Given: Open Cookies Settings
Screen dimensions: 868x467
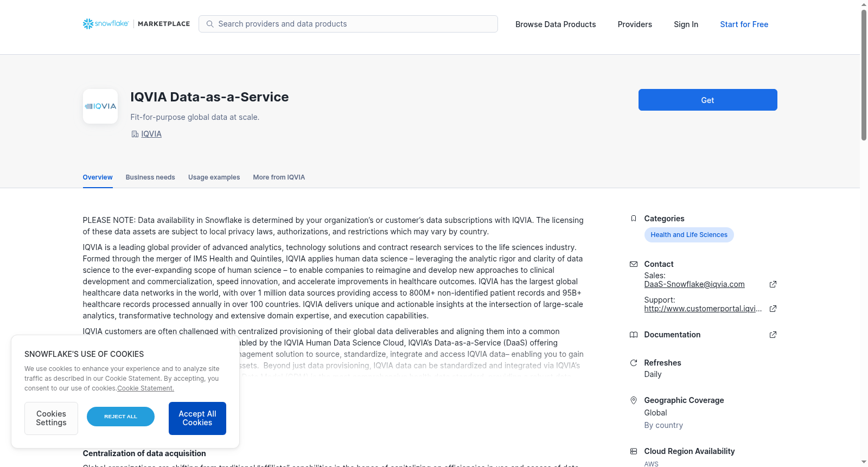Looking at the screenshot, I should [x=51, y=418].
